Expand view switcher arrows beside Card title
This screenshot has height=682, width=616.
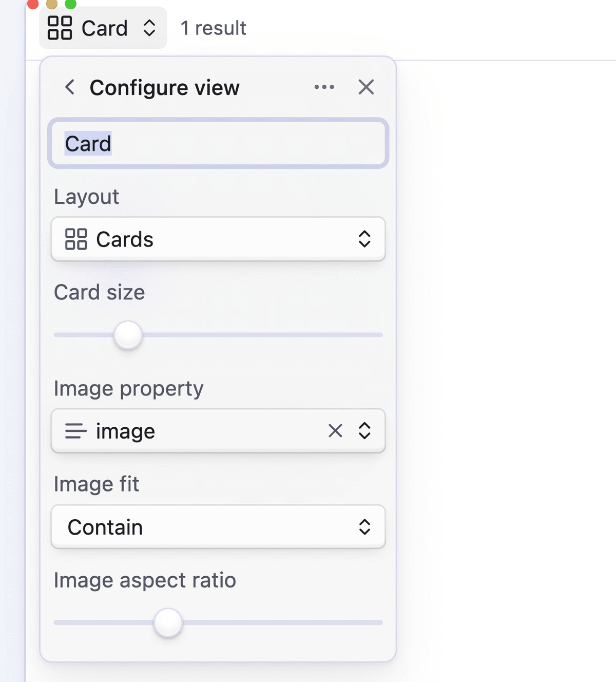(149, 28)
